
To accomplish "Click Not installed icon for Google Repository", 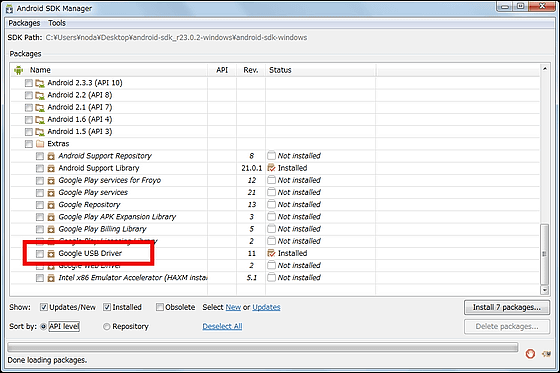I will (x=271, y=204).
